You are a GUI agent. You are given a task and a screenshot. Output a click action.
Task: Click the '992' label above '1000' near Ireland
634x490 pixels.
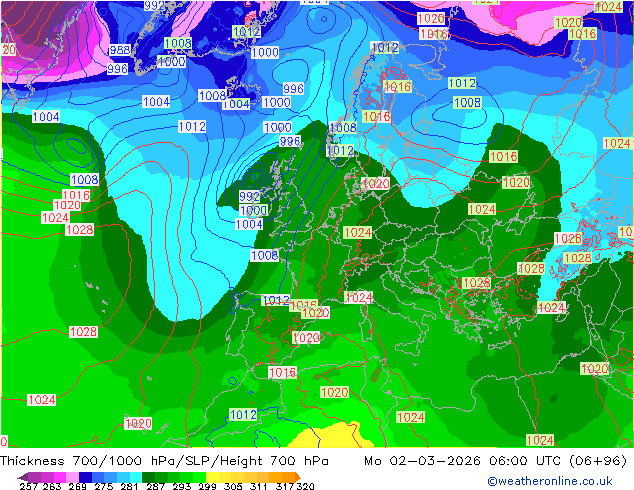tap(249, 196)
